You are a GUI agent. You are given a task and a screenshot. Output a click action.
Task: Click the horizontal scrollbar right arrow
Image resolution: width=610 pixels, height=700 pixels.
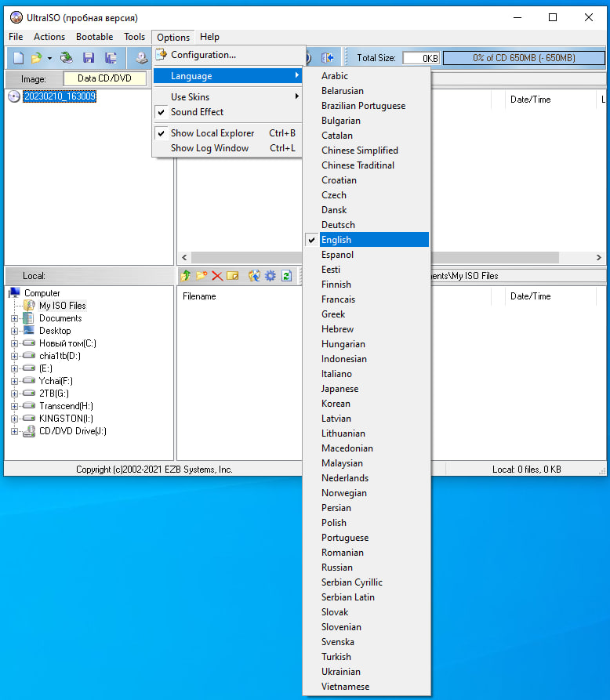[x=599, y=258]
